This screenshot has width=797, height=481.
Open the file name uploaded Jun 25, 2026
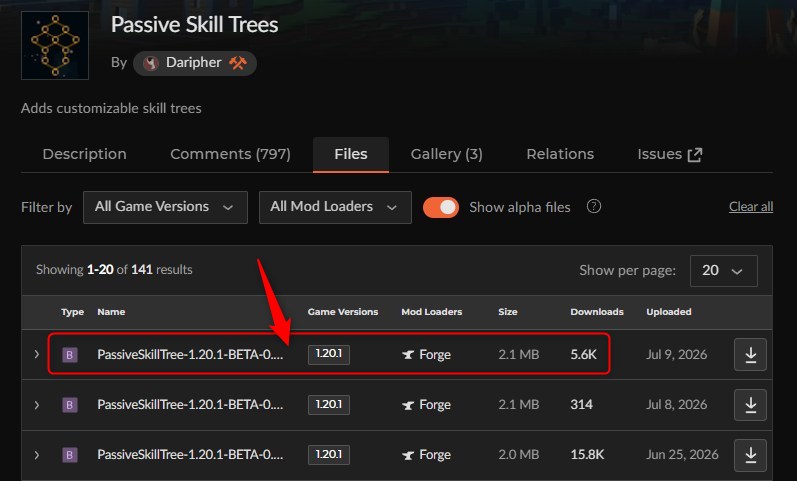190,455
